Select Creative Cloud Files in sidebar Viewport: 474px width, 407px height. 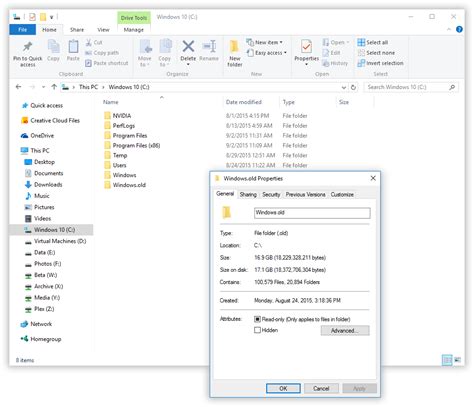pos(50,120)
